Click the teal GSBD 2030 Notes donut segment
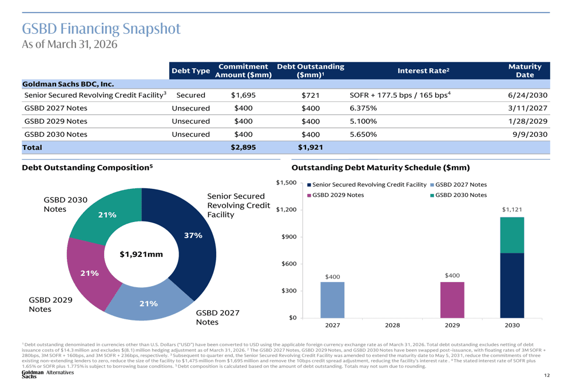Image resolution: width=572 pixels, height=392 pixels. point(107,215)
